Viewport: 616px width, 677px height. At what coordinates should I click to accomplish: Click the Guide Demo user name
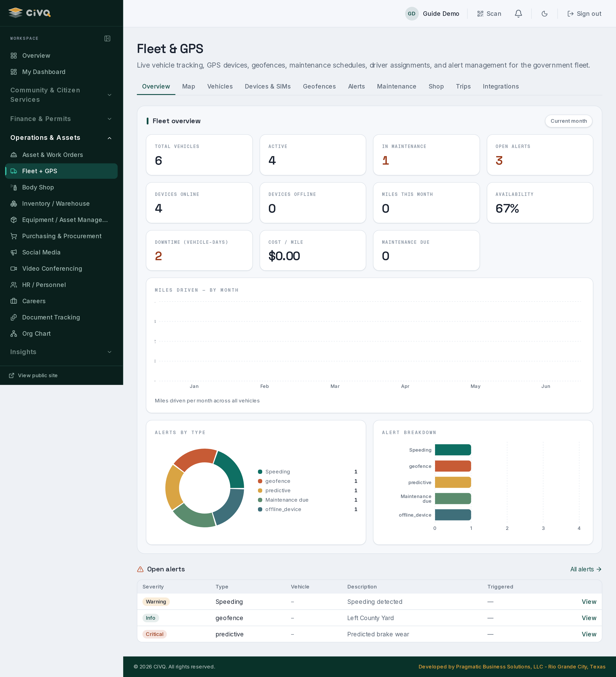click(x=441, y=14)
